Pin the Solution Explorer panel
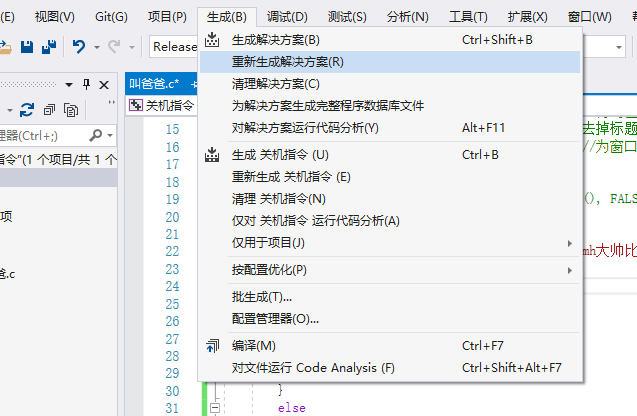637x416 pixels. point(86,84)
